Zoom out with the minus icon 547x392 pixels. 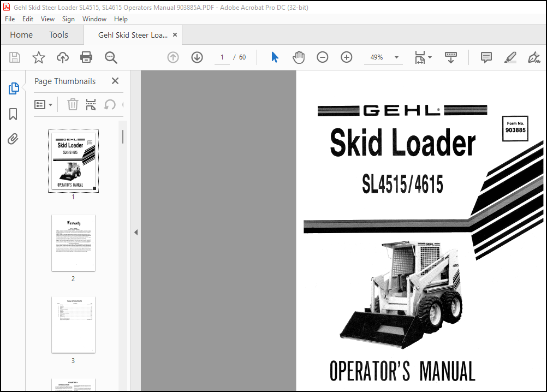point(322,57)
